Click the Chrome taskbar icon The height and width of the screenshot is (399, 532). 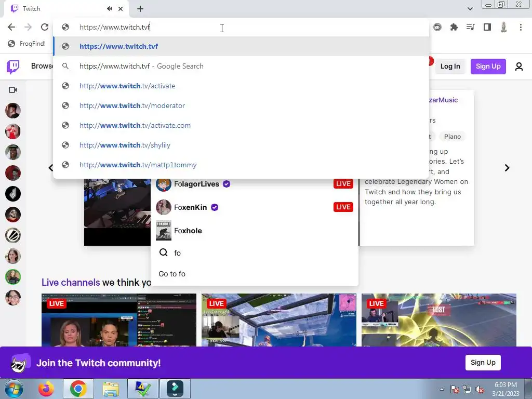coord(78,389)
